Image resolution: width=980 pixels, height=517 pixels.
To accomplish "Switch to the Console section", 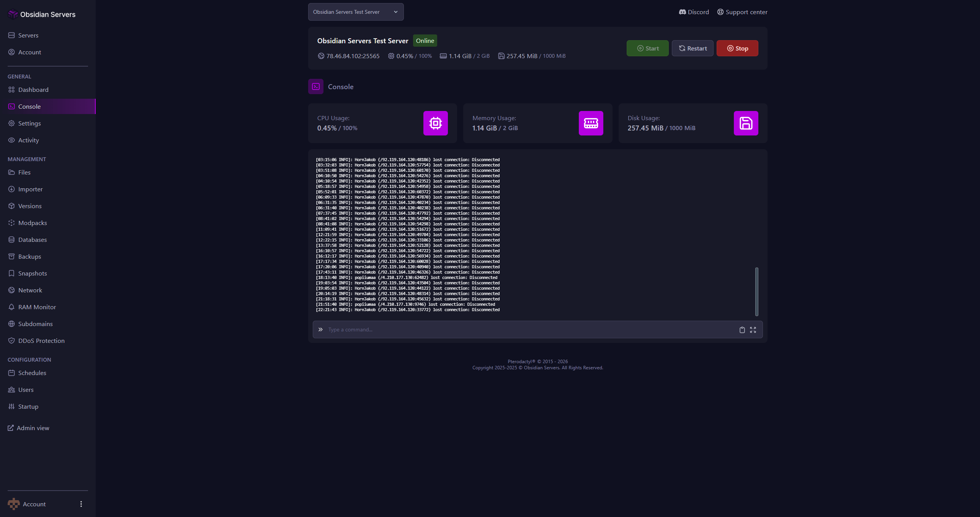I will click(29, 106).
